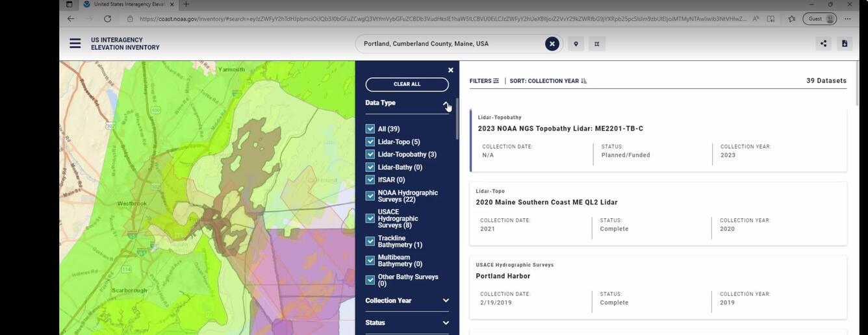Uncheck the Lidar-Topobathy (3) filter
This screenshot has height=335, width=868.
click(370, 154)
